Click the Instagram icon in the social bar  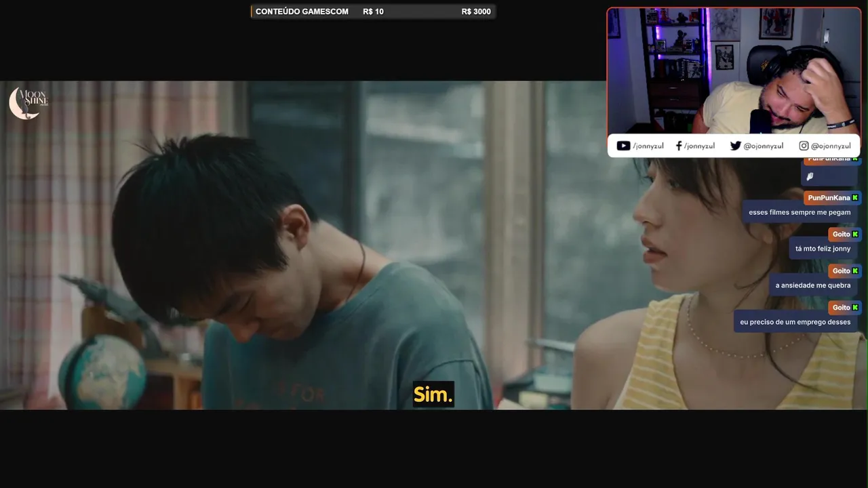click(x=804, y=146)
